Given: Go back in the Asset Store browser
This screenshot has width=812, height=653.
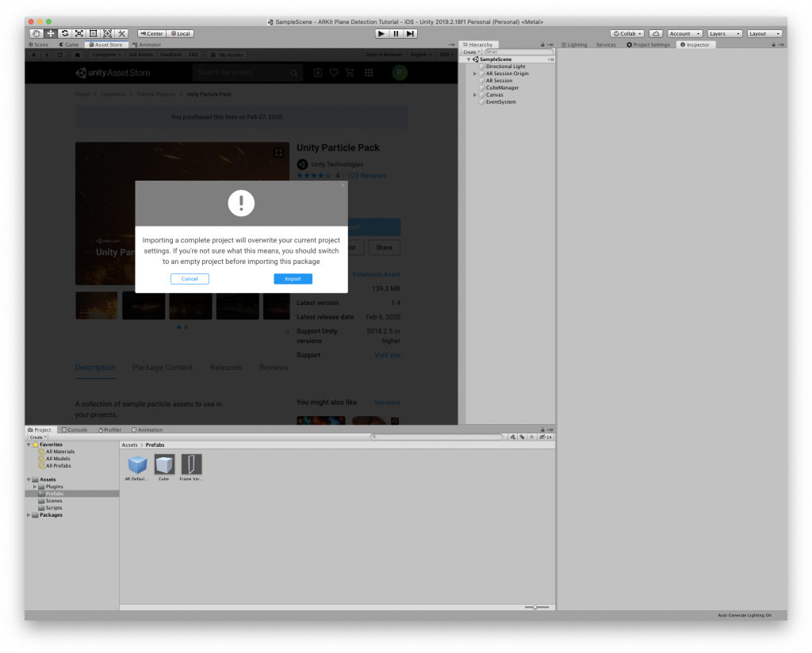Looking at the screenshot, I should coord(34,55).
